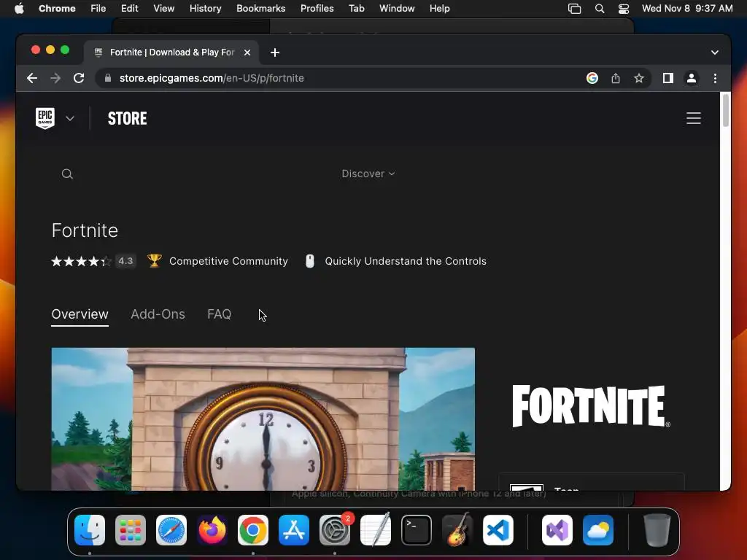Open TextEdit from the Dock

[376, 530]
